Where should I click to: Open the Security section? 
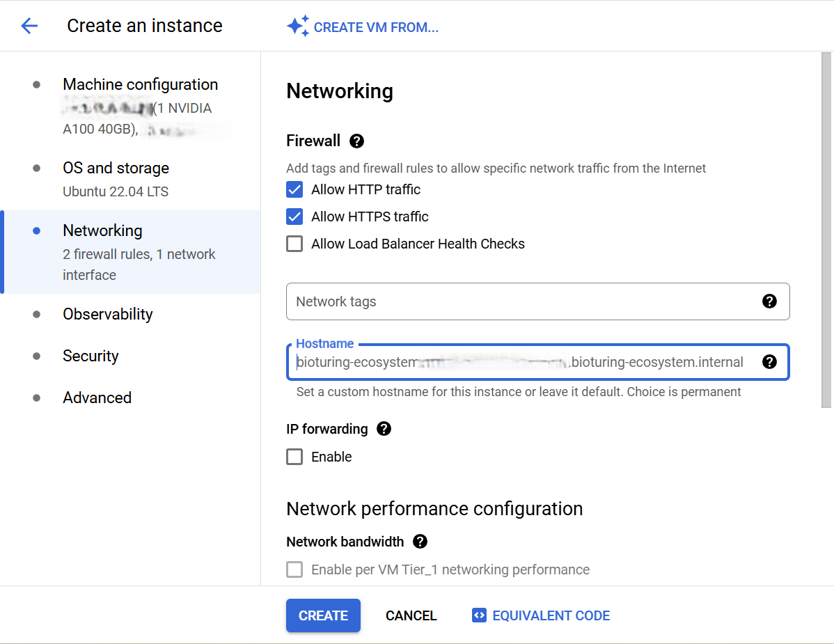(x=91, y=356)
